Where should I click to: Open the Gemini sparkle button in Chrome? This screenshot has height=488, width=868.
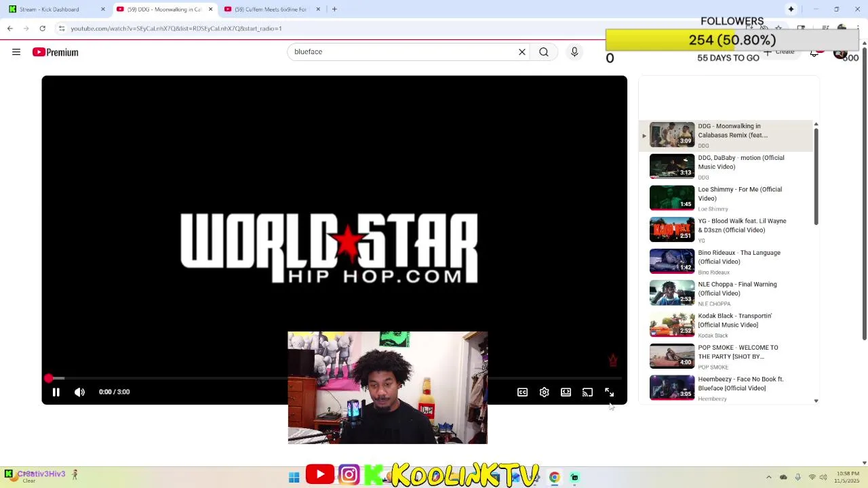791,9
